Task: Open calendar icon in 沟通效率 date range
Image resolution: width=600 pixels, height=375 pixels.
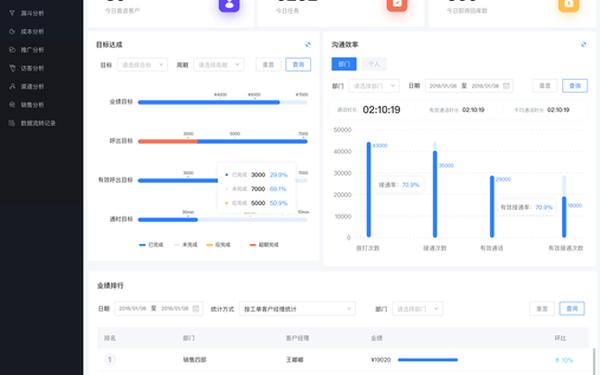Action: click(506, 86)
